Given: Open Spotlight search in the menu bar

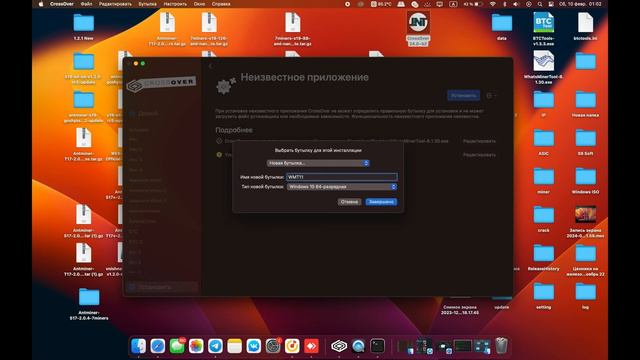Looking at the screenshot, I should tap(540, 4).
